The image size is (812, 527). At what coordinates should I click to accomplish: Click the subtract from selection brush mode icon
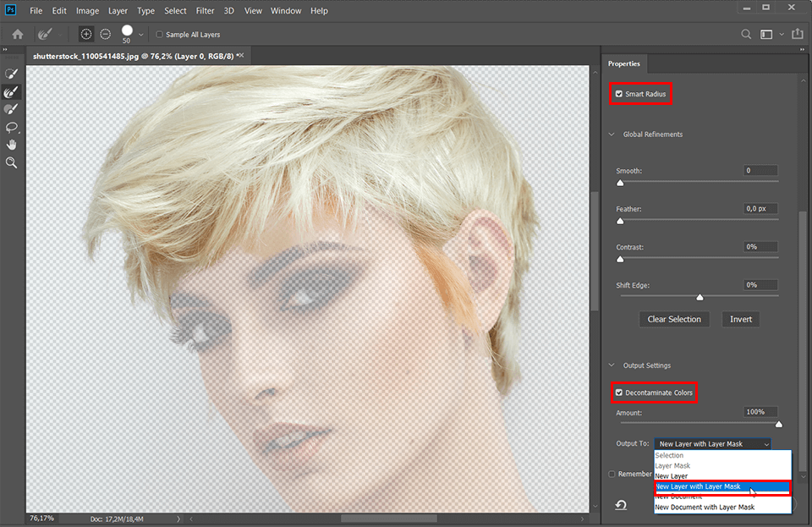pyautogui.click(x=105, y=34)
